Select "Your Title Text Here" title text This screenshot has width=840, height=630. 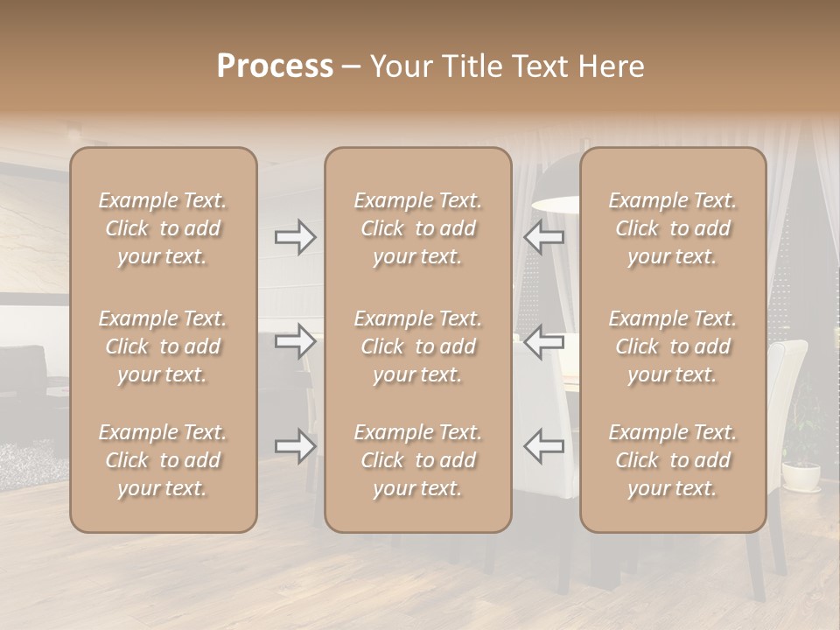507,66
